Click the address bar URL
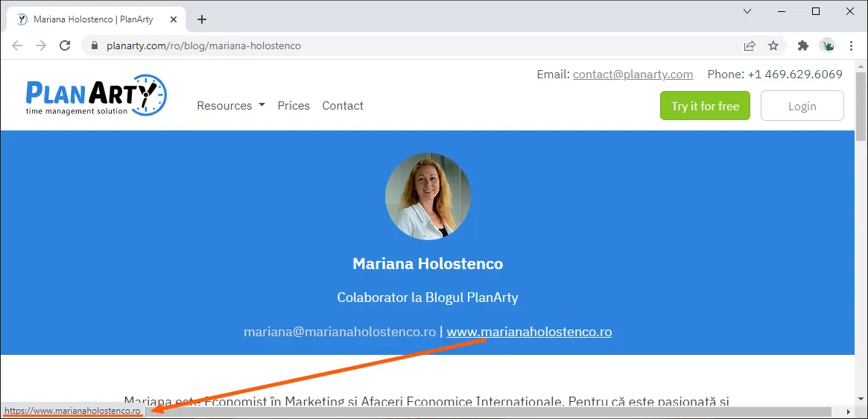Screen dimensions: 868x419 click(x=203, y=45)
